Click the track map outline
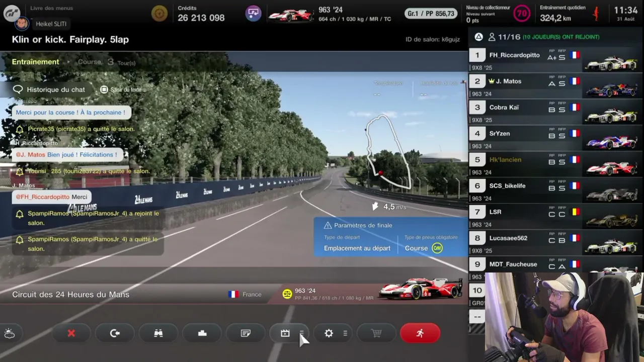Image resolution: width=644 pixels, height=362 pixels. [388, 151]
